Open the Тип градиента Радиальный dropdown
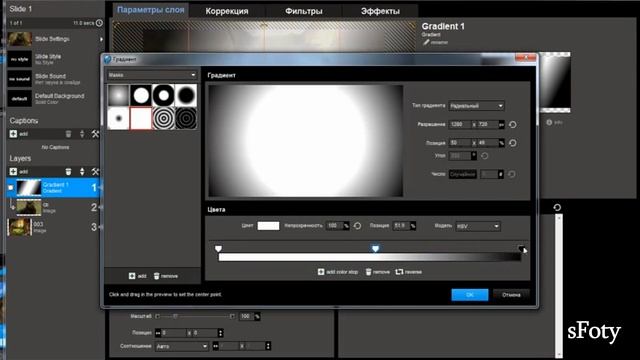 pyautogui.click(x=476, y=106)
